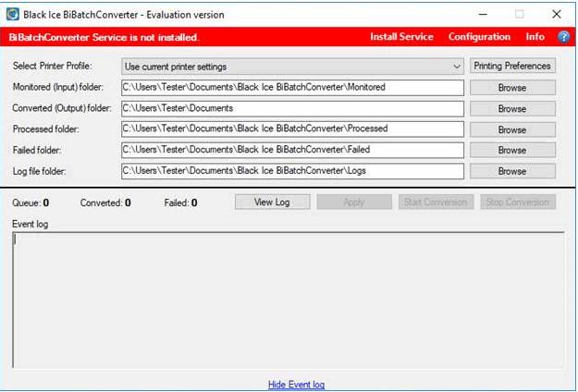The image size is (578, 392).
Task: Click the Start Conversion button
Action: coord(437,202)
